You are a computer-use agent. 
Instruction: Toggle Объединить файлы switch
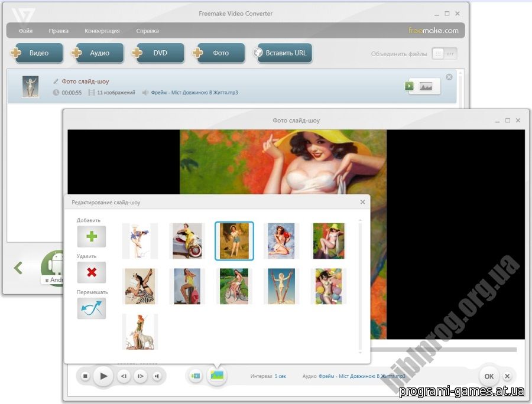(445, 54)
